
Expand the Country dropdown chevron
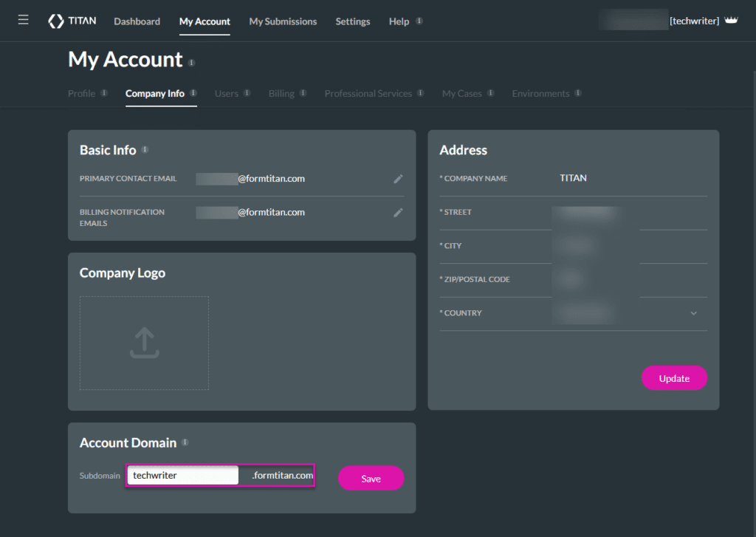point(693,313)
